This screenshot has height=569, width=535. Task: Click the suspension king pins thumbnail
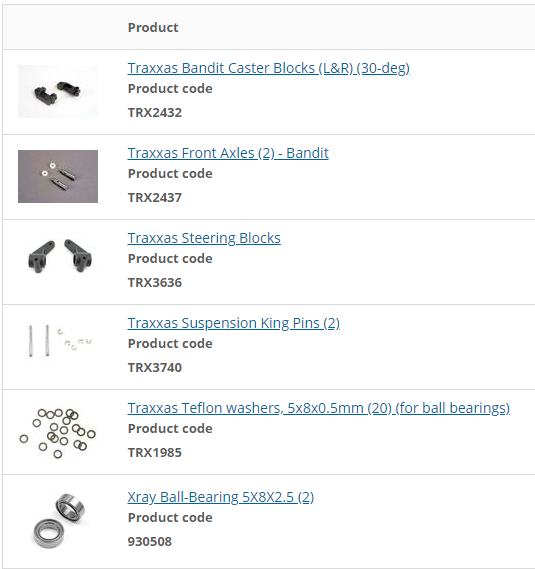pos(58,341)
